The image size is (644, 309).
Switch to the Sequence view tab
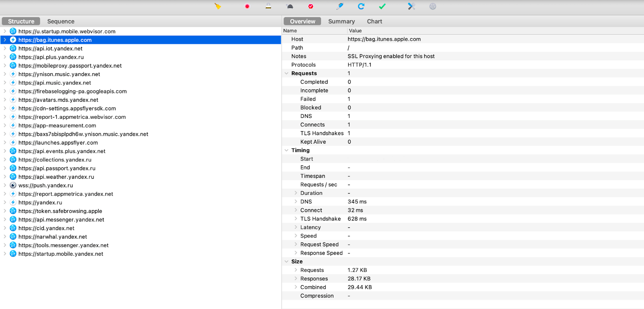pos(61,21)
